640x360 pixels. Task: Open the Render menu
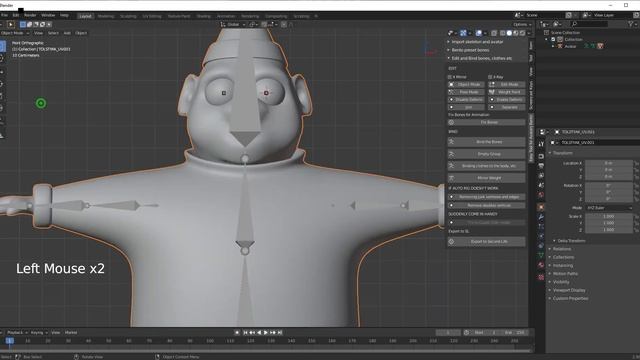point(30,15)
